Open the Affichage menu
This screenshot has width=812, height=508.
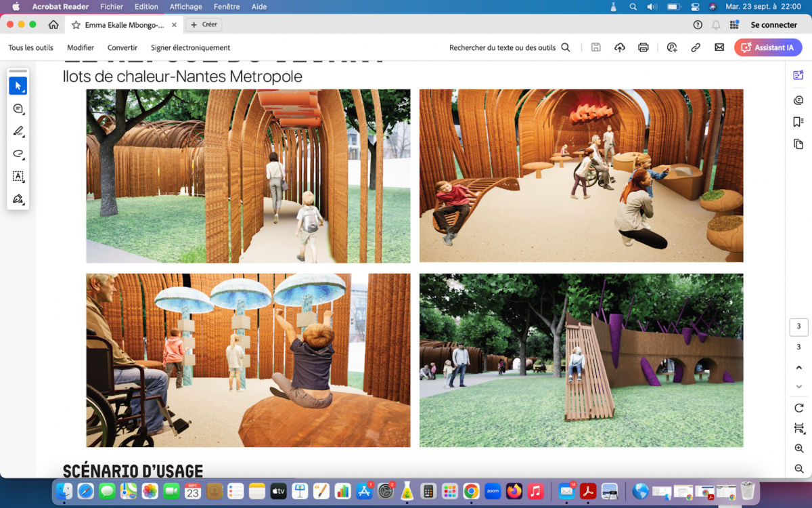(x=185, y=7)
